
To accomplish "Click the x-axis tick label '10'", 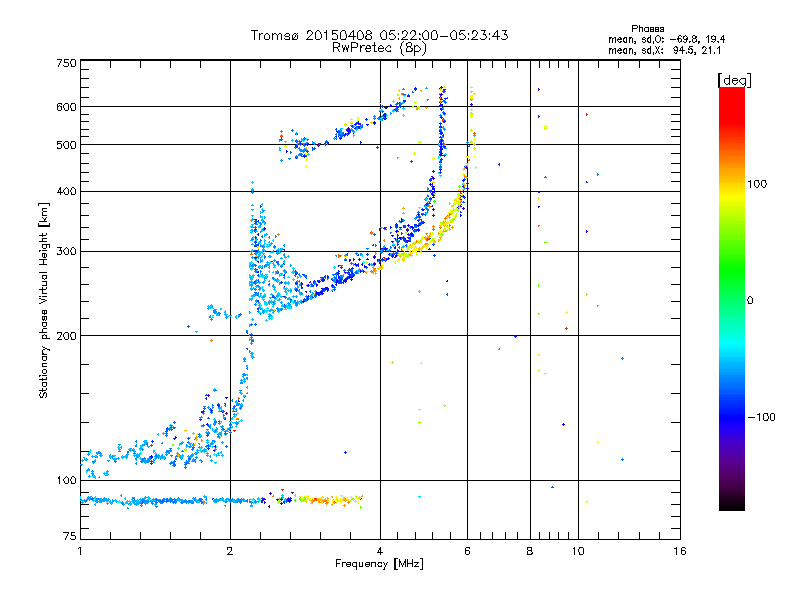I will click(578, 551).
